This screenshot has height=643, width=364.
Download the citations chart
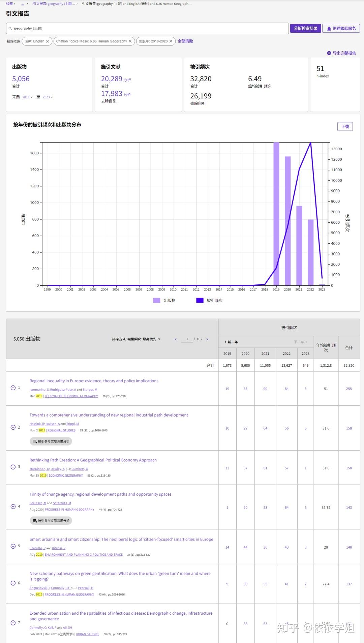[x=345, y=126]
